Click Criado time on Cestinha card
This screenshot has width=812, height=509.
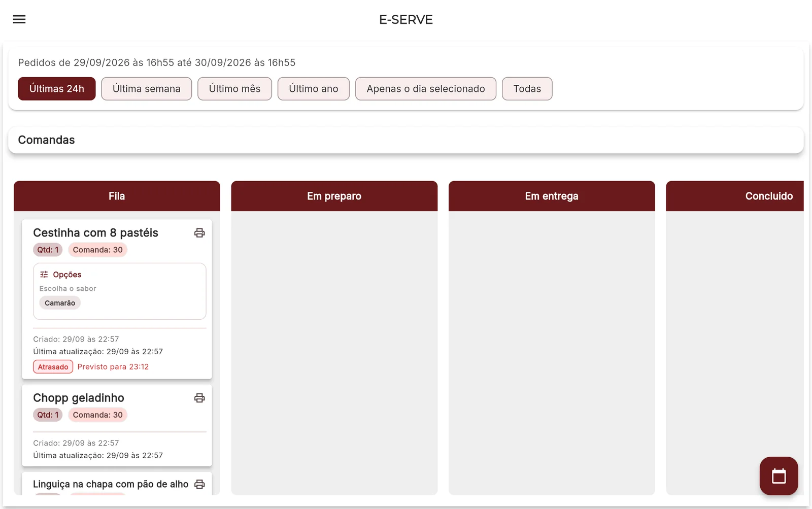pyautogui.click(x=76, y=339)
